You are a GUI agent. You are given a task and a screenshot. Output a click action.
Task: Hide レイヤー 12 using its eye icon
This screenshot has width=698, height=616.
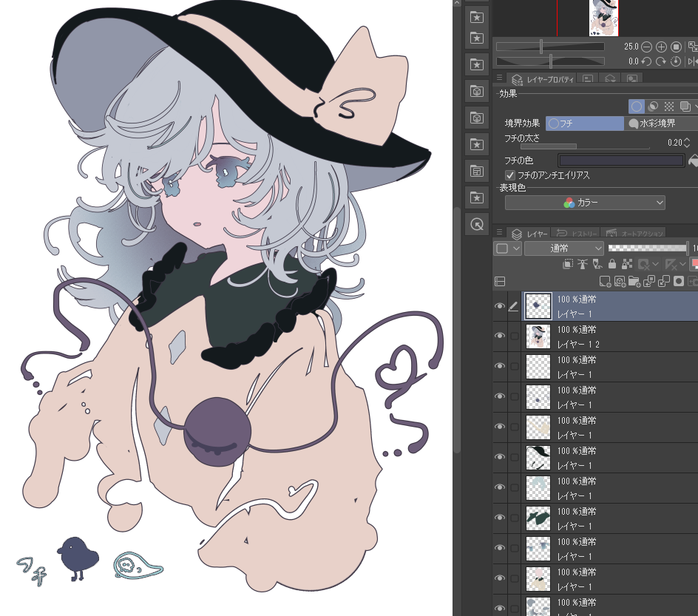click(x=499, y=336)
